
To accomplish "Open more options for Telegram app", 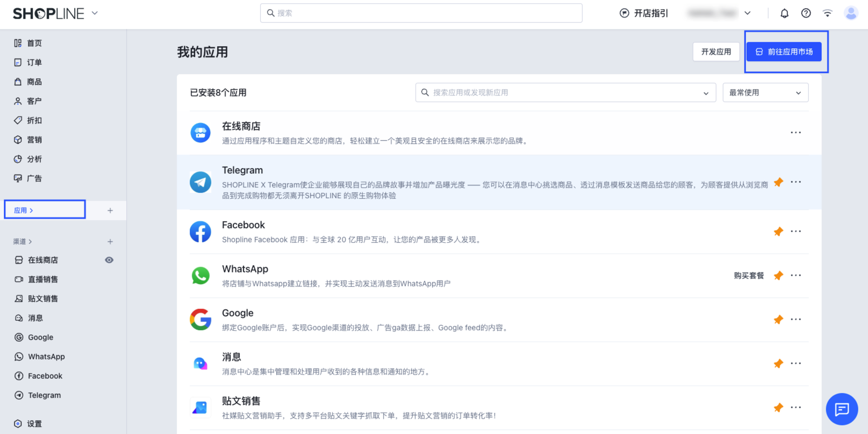I will pyautogui.click(x=796, y=182).
